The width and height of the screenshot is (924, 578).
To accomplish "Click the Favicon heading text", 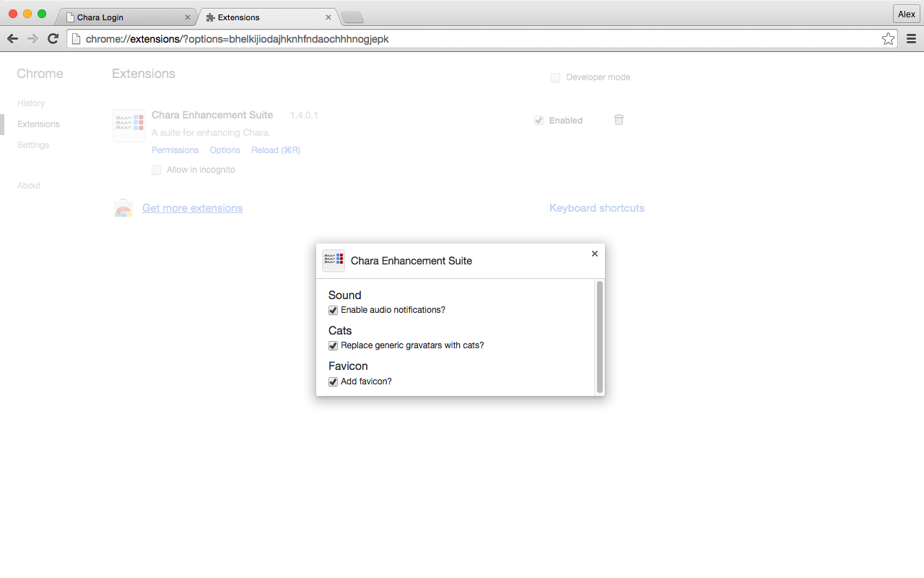I will coord(348,366).
